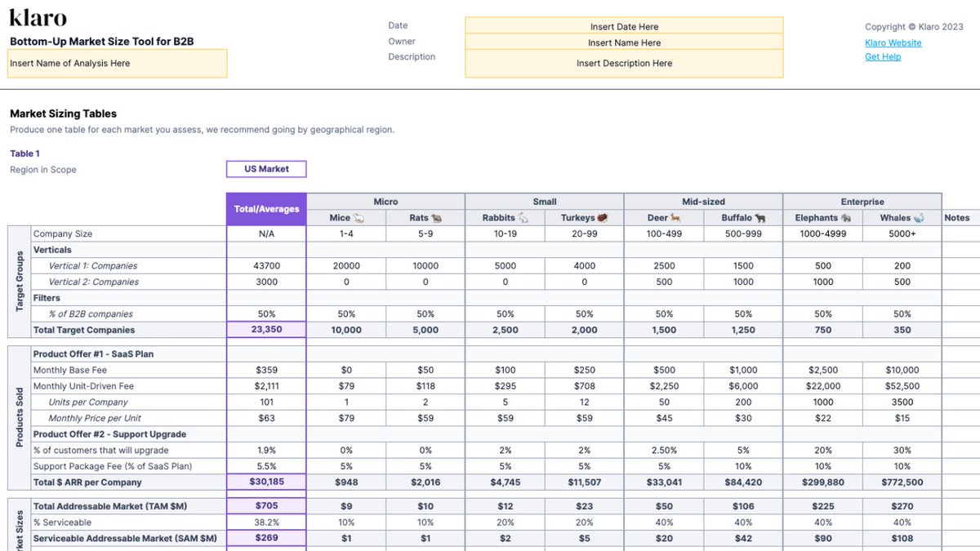Select the Rats column header

tap(425, 218)
